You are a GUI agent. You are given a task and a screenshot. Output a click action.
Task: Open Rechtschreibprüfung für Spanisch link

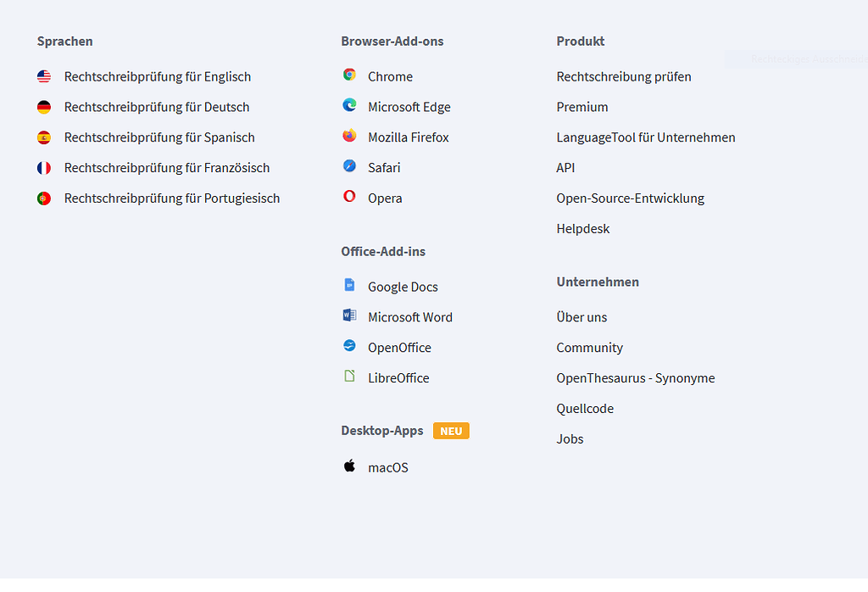pyautogui.click(x=159, y=137)
